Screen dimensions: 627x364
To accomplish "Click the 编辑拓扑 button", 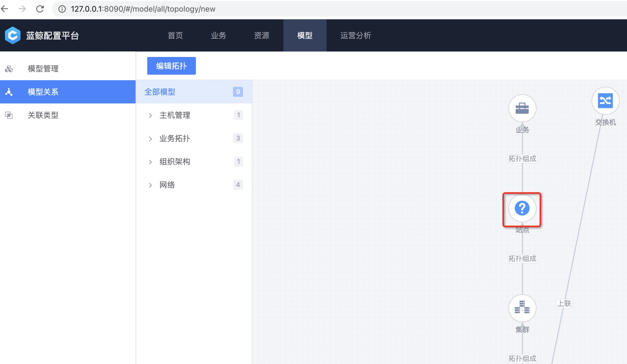I will (171, 66).
